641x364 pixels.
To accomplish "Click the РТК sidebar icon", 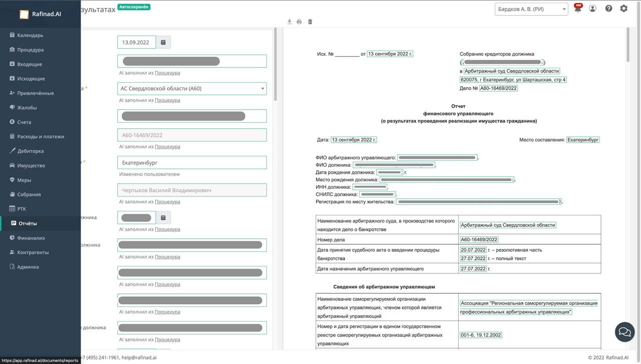I will (x=12, y=209).
